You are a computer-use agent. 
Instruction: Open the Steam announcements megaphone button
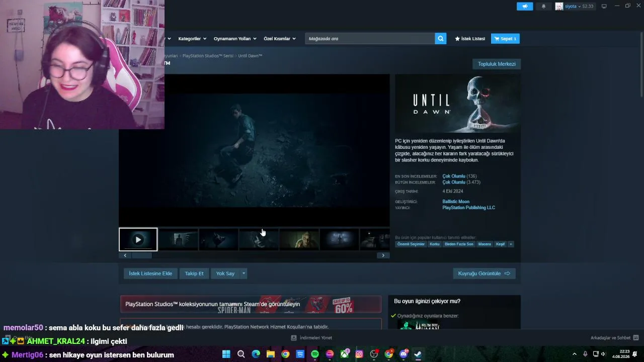pos(524,7)
